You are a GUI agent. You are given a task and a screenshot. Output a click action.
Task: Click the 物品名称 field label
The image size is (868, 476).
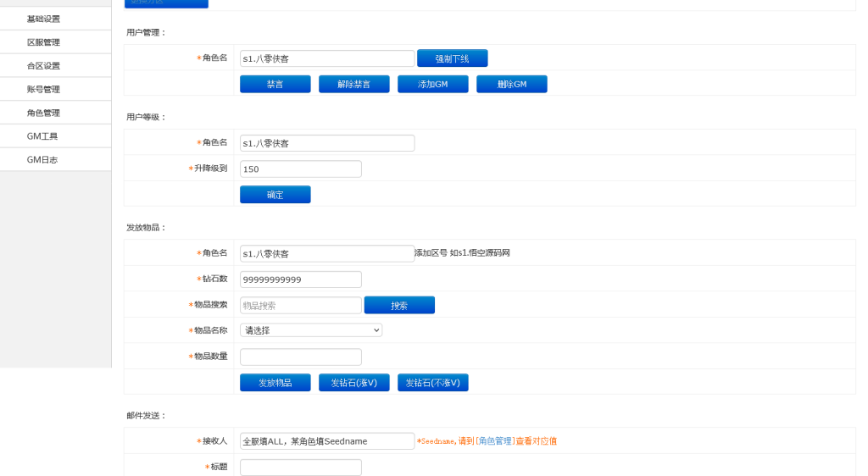point(210,330)
